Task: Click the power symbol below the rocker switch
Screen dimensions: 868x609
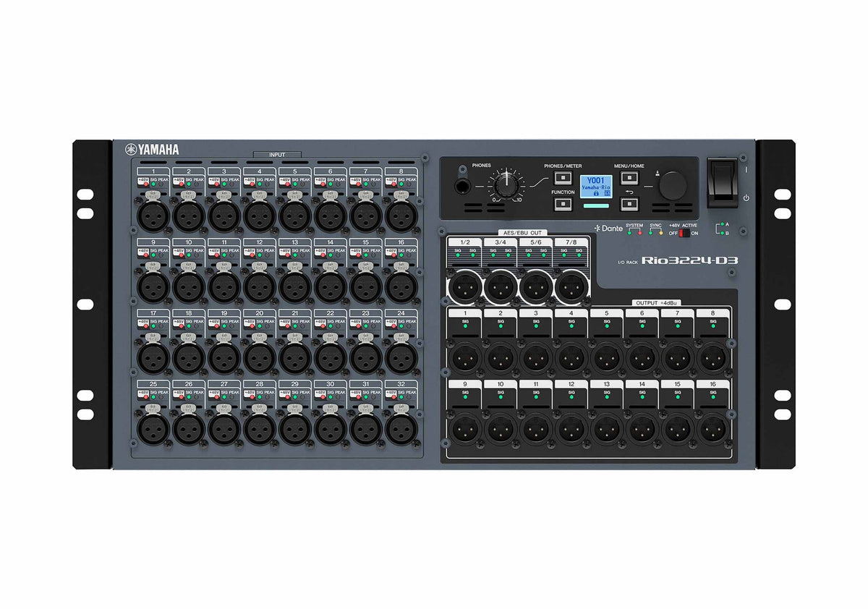Action: (x=746, y=197)
